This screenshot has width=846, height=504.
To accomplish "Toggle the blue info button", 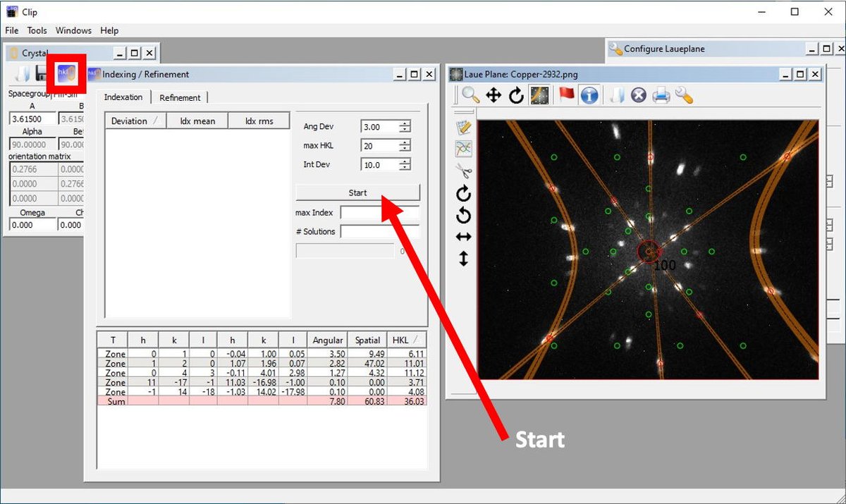I will coord(589,95).
